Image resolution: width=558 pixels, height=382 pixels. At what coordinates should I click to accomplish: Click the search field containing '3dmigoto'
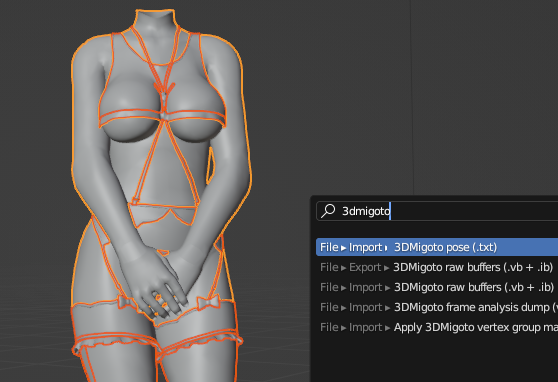[437, 211]
